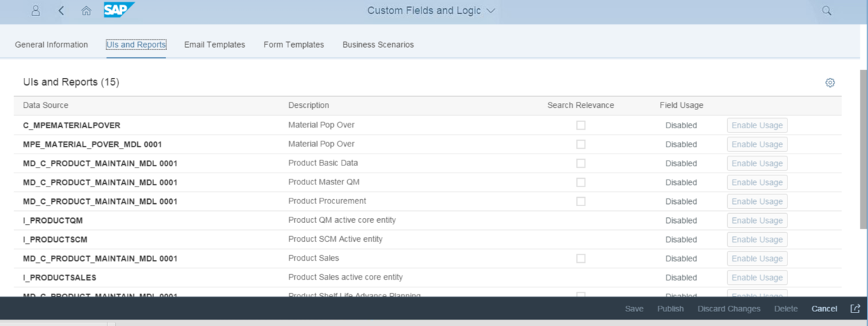Open the user profile icon
868x326 pixels.
pyautogui.click(x=36, y=11)
